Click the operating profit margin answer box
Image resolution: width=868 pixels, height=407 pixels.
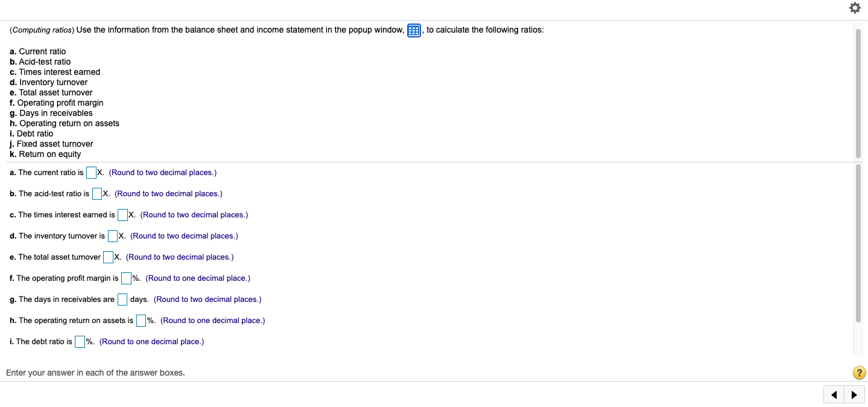(x=127, y=278)
